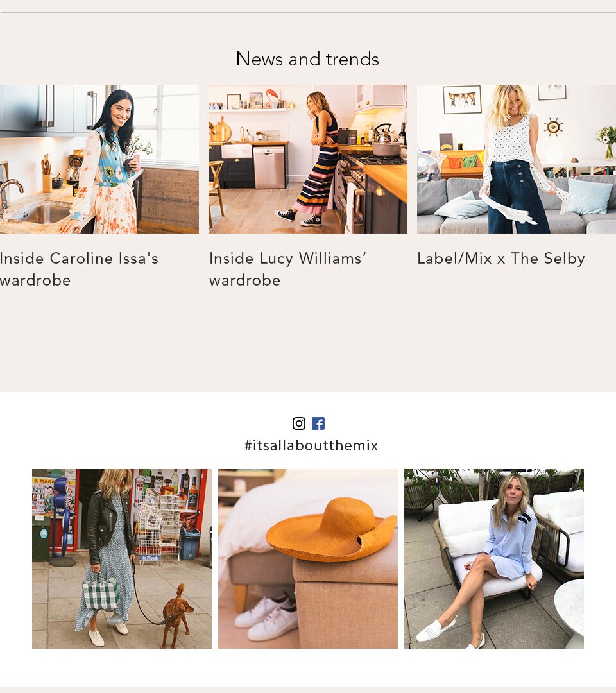Viewport: 616px width, 693px height.
Task: Click the polka dot top on blonde woman
Action: tap(509, 140)
